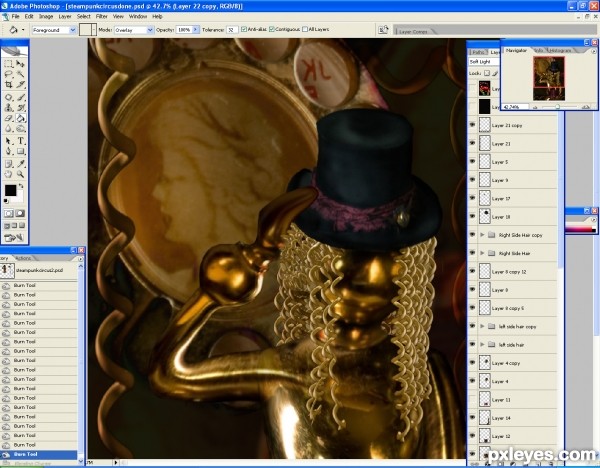
Task: Select the Blur tool
Action: point(8,129)
